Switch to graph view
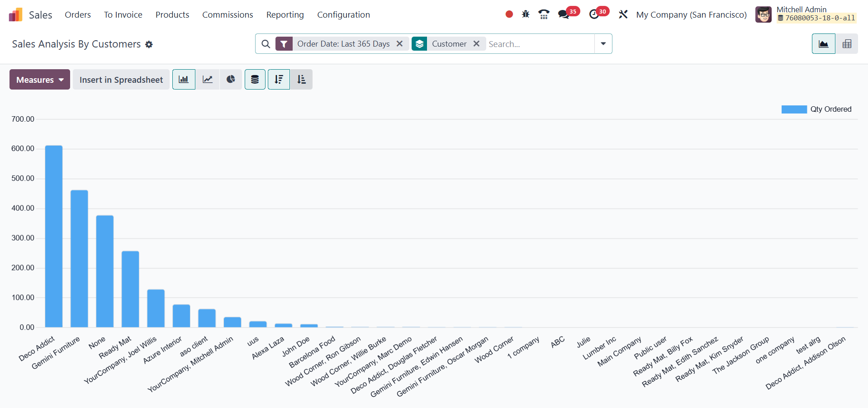The height and width of the screenshot is (408, 868). pyautogui.click(x=824, y=44)
